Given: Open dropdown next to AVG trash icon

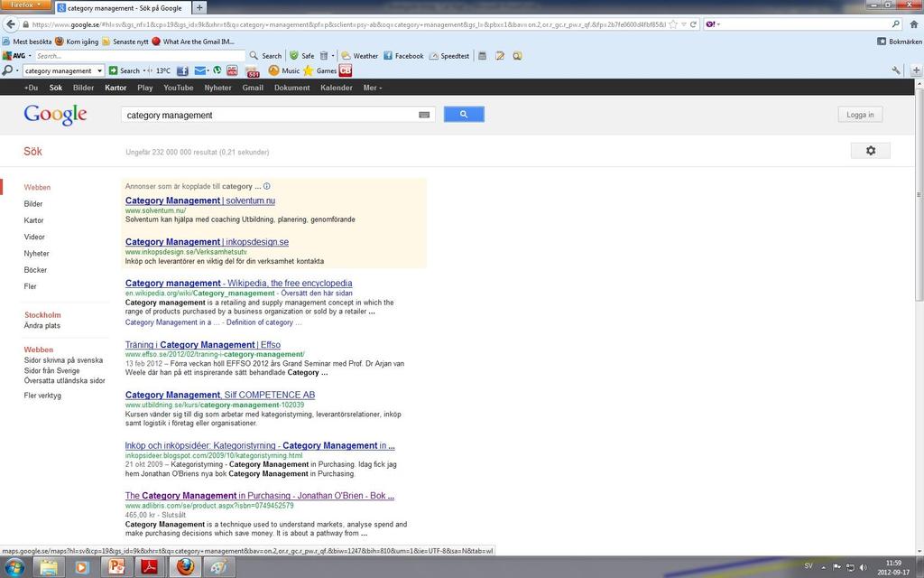Looking at the screenshot, I should pos(333,56).
